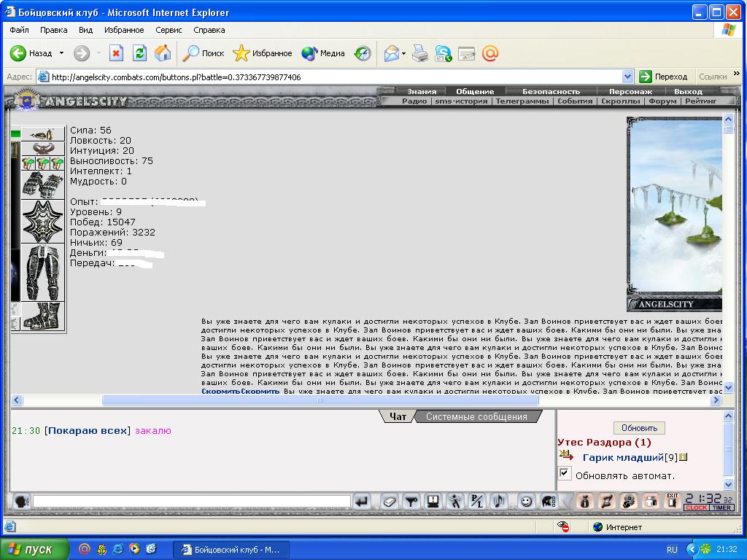
Task: Clear the chat with the eraser icon
Action: click(390, 501)
